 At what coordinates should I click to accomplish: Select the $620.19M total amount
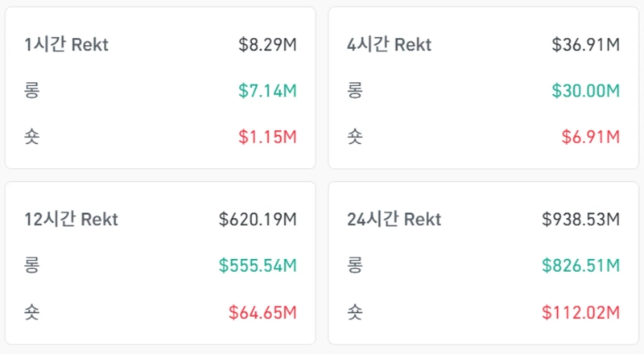click(258, 220)
